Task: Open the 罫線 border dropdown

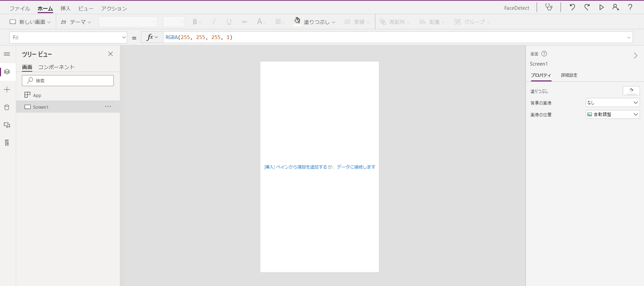Action: click(x=357, y=22)
